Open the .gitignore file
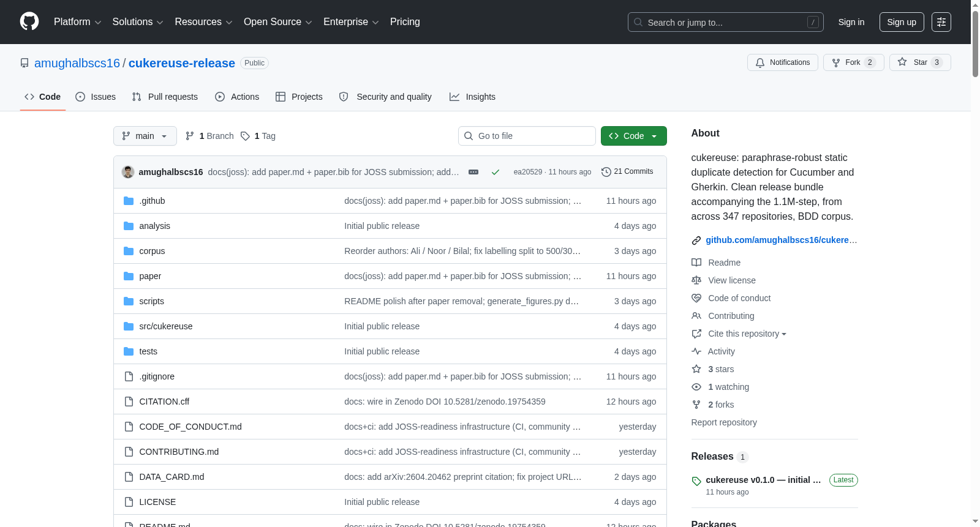980x527 pixels. click(157, 376)
